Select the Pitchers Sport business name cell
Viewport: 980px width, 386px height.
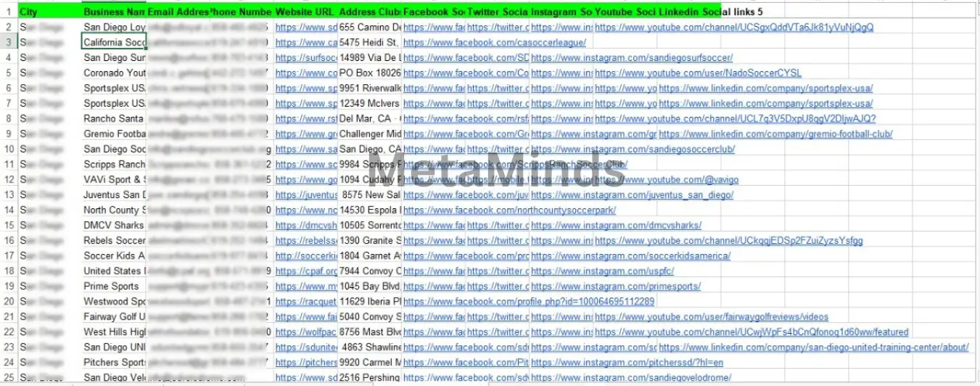[114, 363]
